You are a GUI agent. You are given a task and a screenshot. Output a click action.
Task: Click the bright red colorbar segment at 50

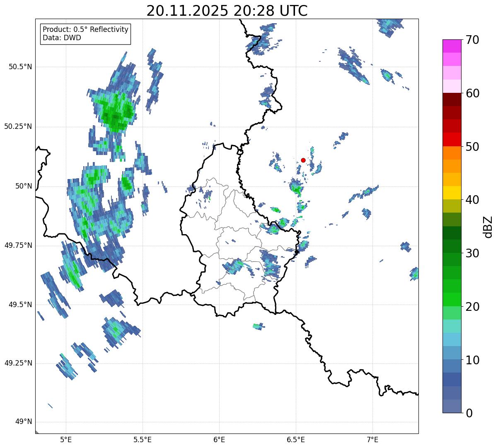point(452,140)
